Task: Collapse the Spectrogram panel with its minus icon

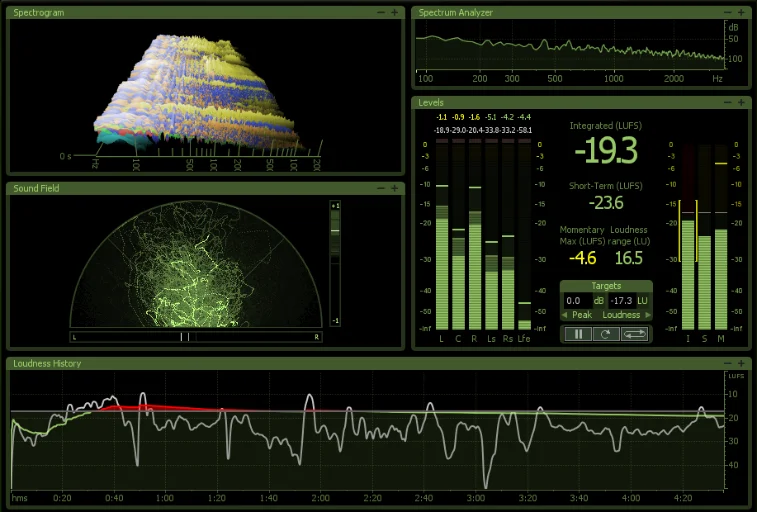Action: [x=381, y=13]
